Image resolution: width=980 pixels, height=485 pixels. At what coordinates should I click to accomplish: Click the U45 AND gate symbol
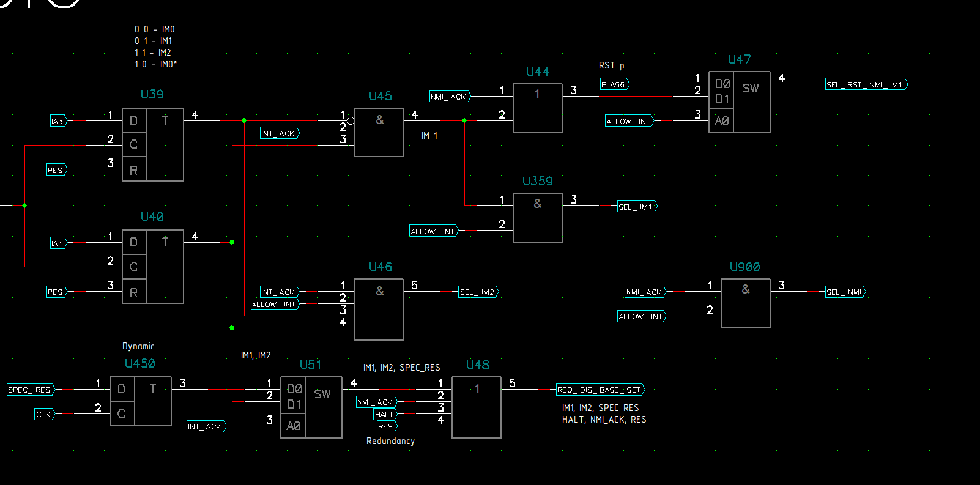379,132
